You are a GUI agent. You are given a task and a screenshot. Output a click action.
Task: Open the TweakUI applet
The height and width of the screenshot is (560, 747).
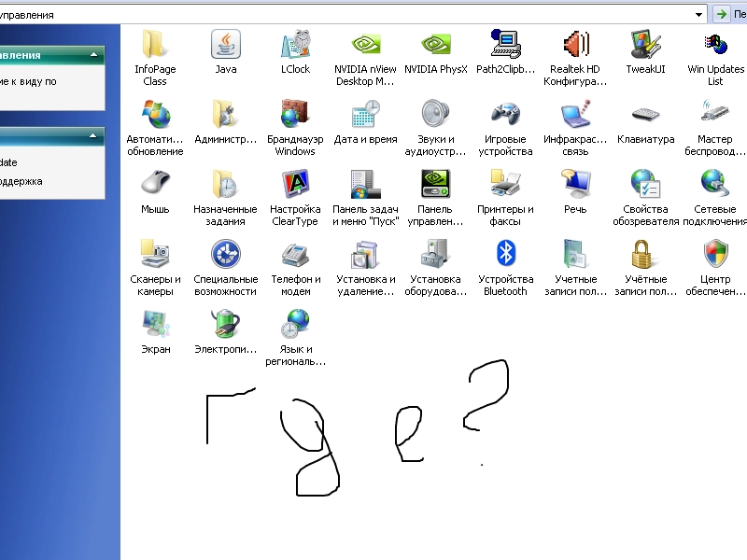click(645, 44)
